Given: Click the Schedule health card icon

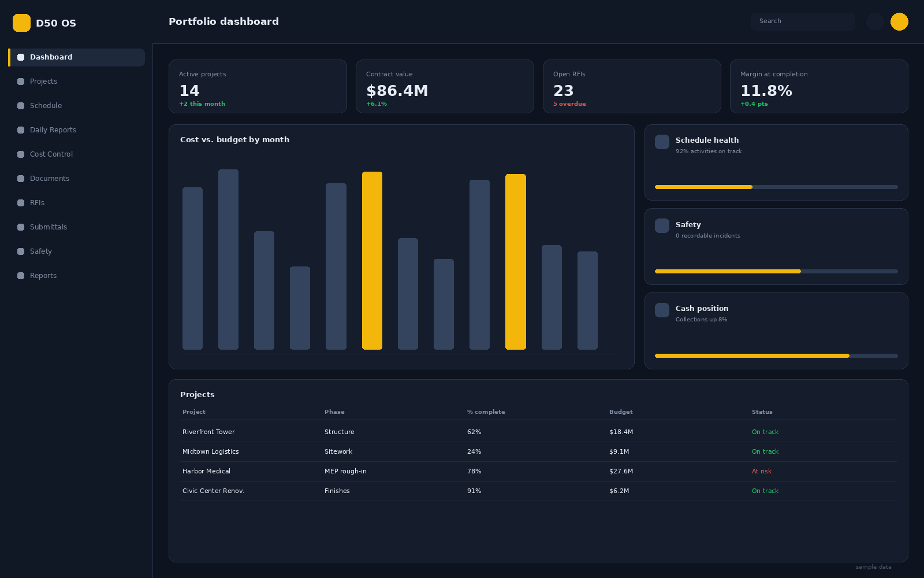Looking at the screenshot, I should click(662, 142).
